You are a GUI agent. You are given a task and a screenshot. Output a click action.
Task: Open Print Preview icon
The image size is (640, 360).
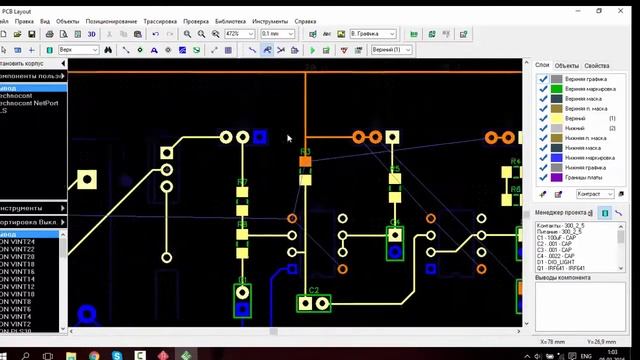point(64,34)
